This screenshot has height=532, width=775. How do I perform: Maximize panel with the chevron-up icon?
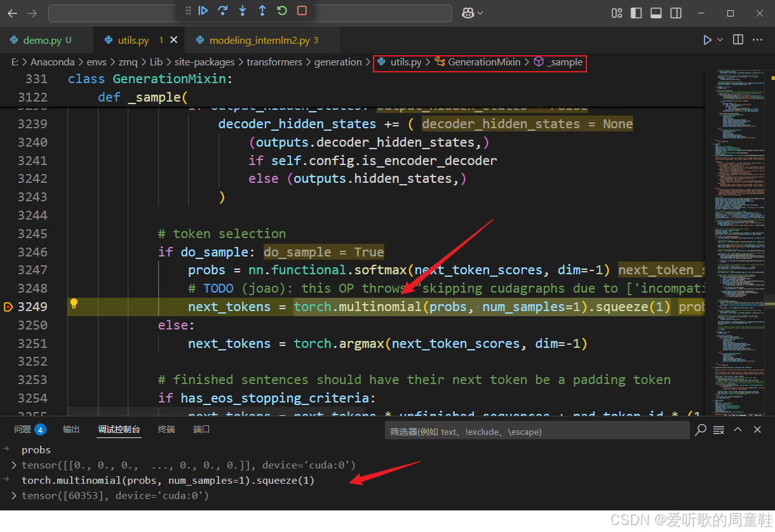738,430
